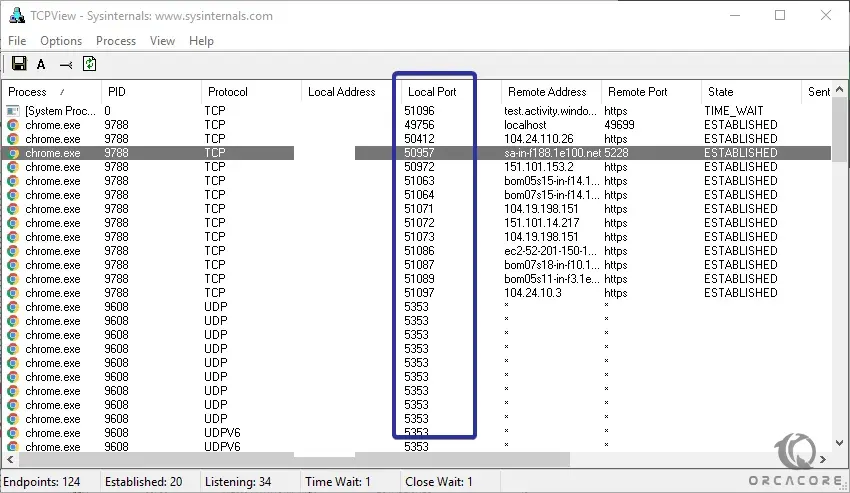Click Chrome icon in the port 51072 row
Viewport: 850px width, 493px height.
(x=13, y=223)
